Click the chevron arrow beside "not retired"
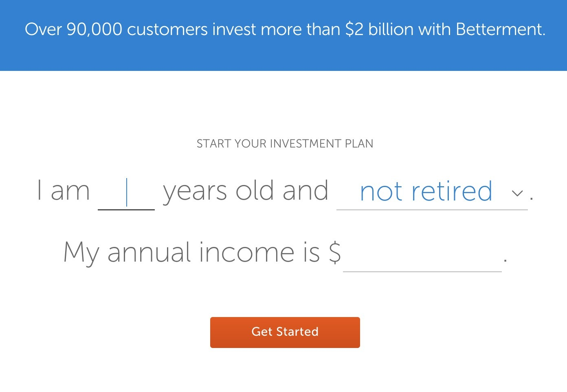This screenshot has width=567, height=392. coord(517,193)
